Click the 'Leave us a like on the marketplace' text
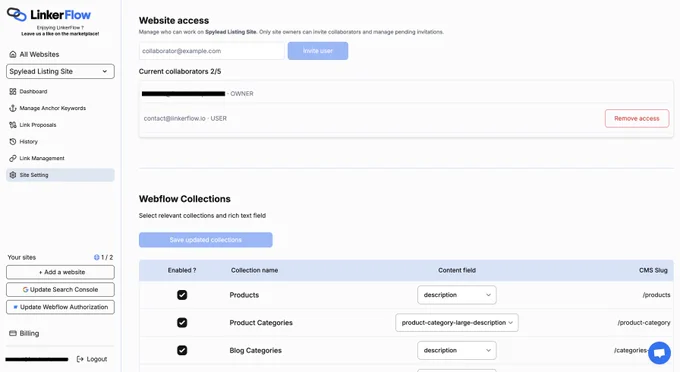680x372 pixels. point(60,33)
